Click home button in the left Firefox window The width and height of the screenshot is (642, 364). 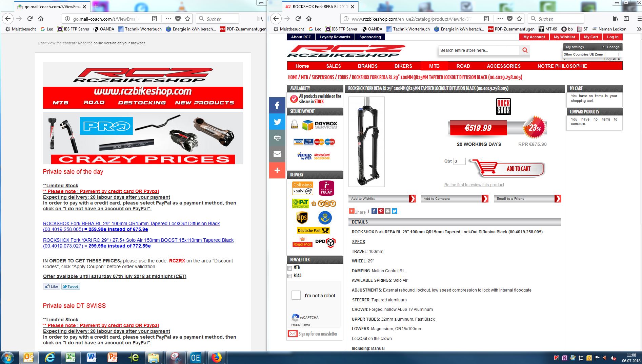coord(41,19)
